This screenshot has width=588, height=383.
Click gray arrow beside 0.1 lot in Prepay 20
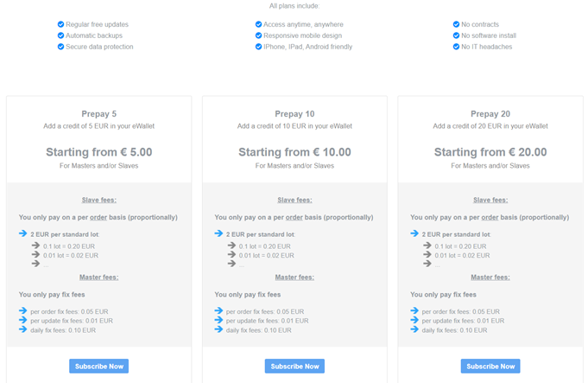pyautogui.click(x=427, y=246)
